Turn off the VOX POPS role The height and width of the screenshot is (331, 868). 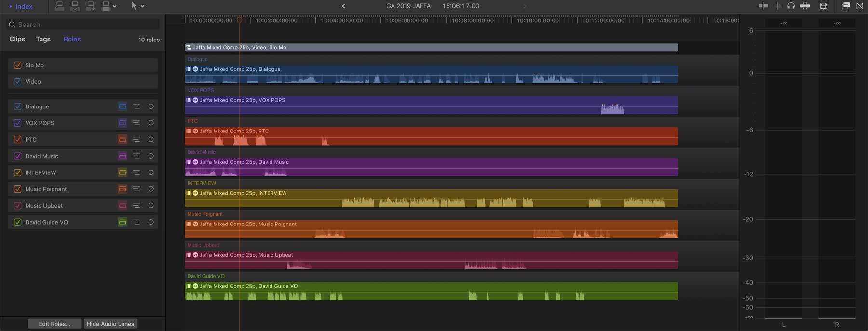point(18,123)
